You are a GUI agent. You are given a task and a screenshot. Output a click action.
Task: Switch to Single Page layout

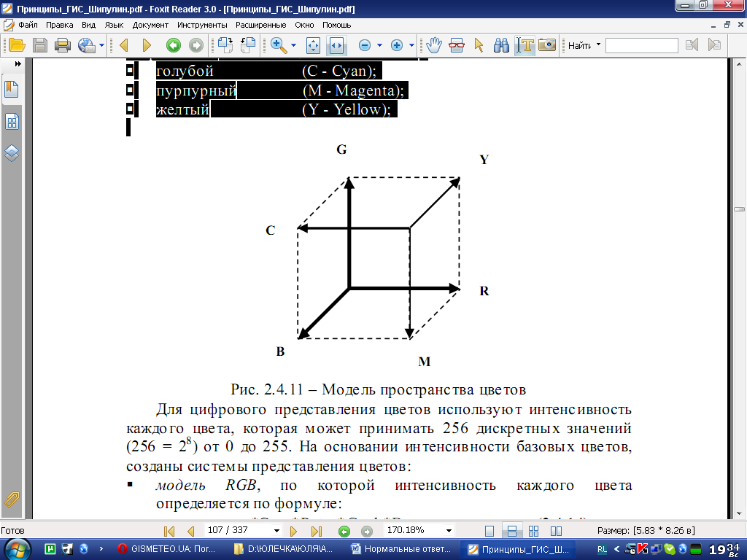[489, 531]
